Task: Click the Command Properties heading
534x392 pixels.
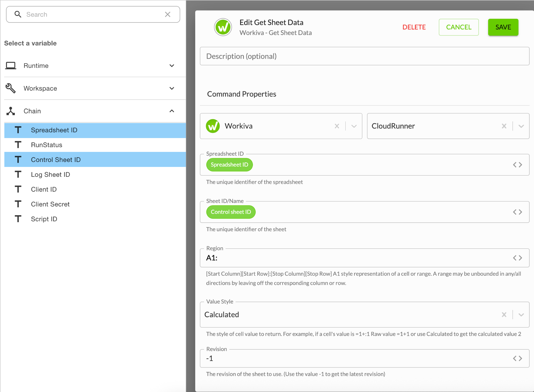Action: 241,94
